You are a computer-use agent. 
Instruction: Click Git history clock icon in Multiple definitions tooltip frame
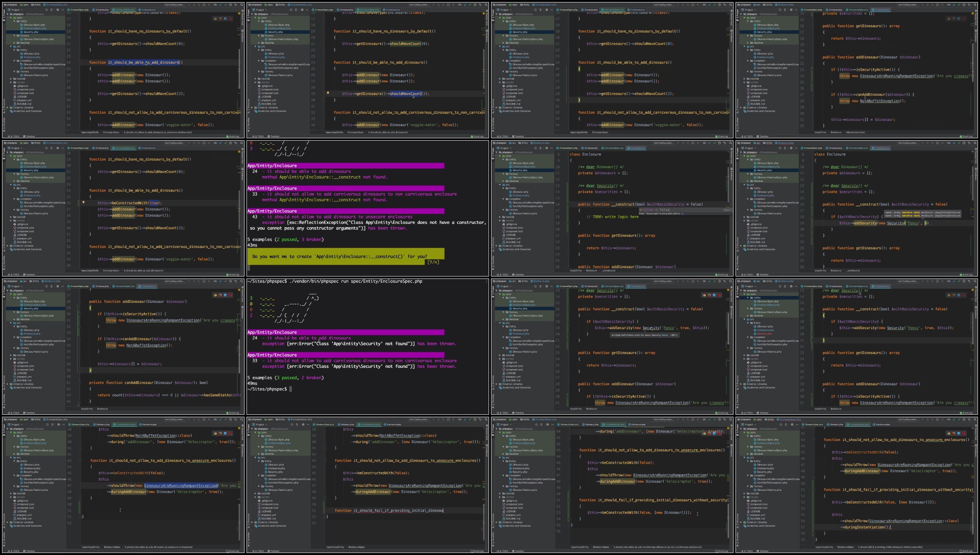coord(719,281)
